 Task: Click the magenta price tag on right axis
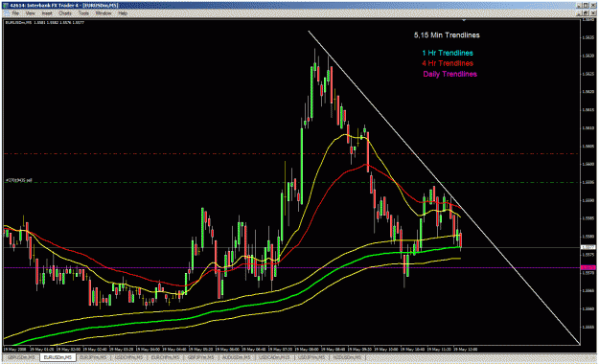(587, 268)
